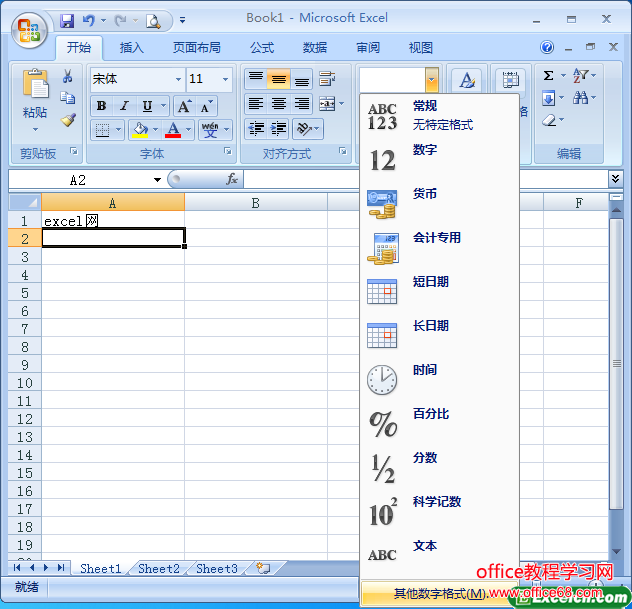Click AutoSum sigma icon
Viewport: 632px width, 609px height.
[x=548, y=75]
